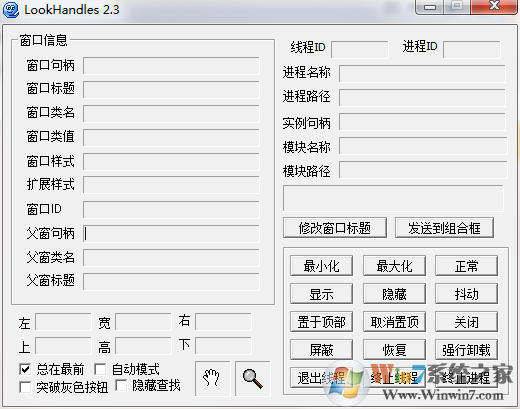
Task: Click the 父窗句柄 input field
Action: tap(171, 234)
